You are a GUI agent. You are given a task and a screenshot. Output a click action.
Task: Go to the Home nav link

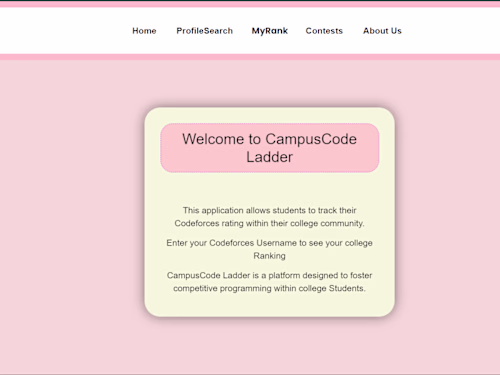[144, 31]
